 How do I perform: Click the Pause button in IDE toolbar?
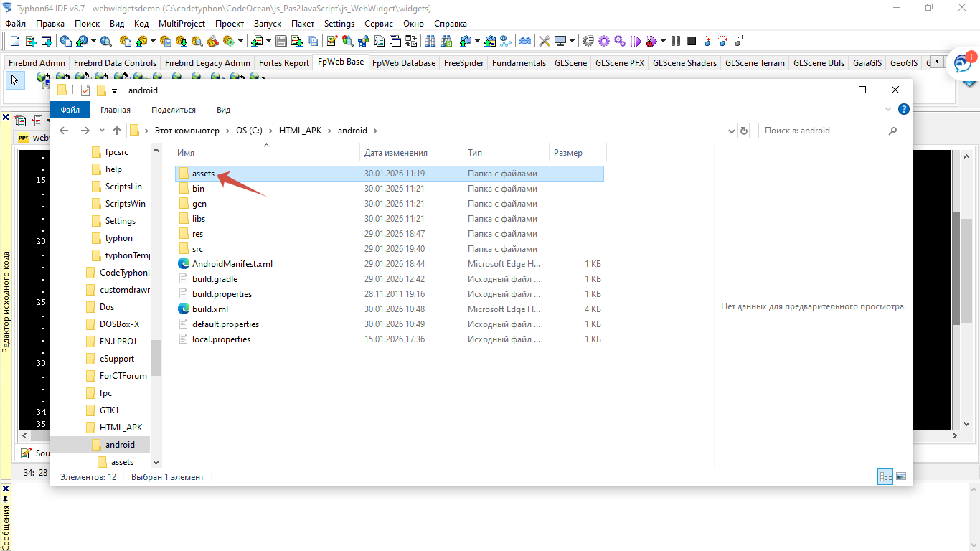click(676, 41)
